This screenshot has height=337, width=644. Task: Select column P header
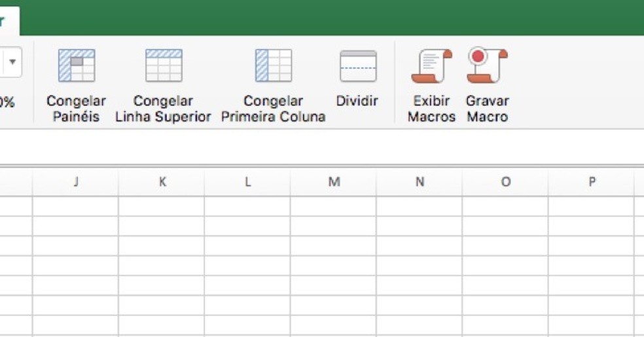coord(592,183)
